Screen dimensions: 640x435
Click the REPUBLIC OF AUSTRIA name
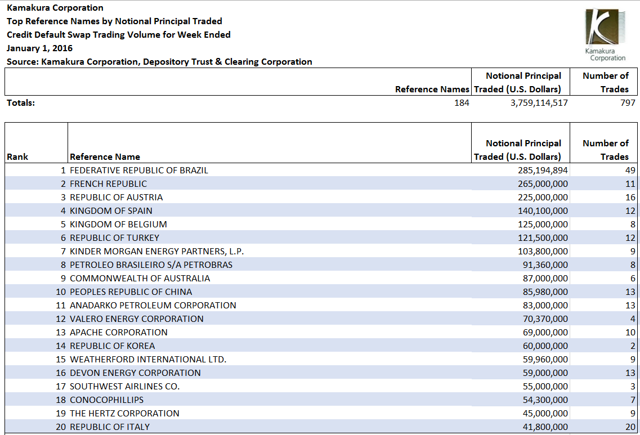[116, 197]
